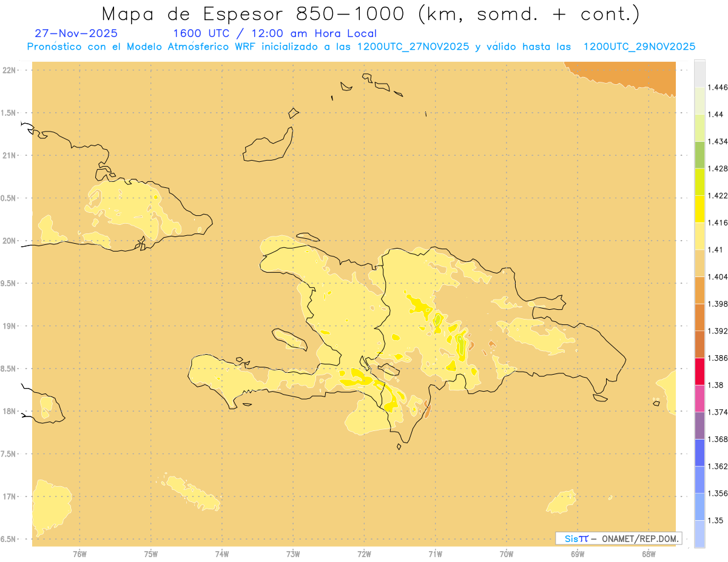Click the '1.392' colorbar value
This screenshot has width=728, height=562.
click(718, 331)
